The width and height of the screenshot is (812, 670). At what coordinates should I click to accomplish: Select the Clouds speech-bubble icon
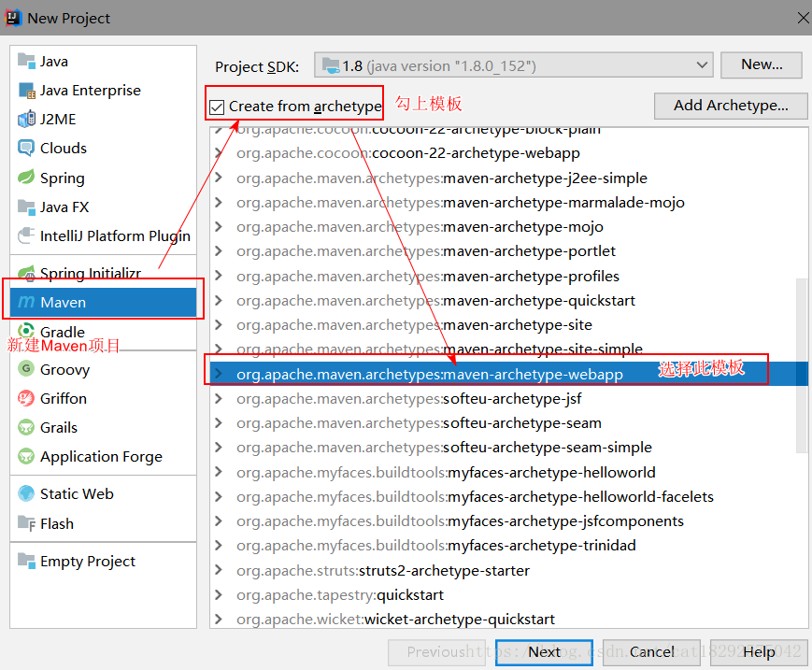[x=26, y=148]
